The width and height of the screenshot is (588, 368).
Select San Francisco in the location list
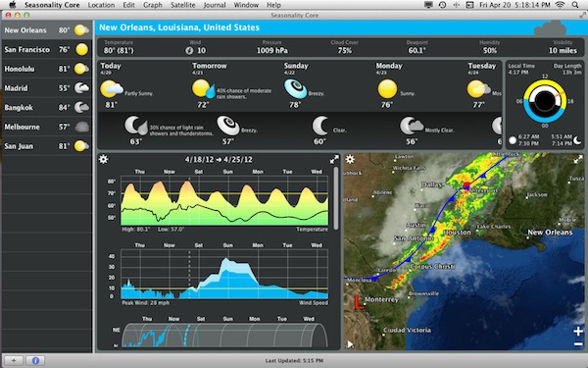pos(46,50)
